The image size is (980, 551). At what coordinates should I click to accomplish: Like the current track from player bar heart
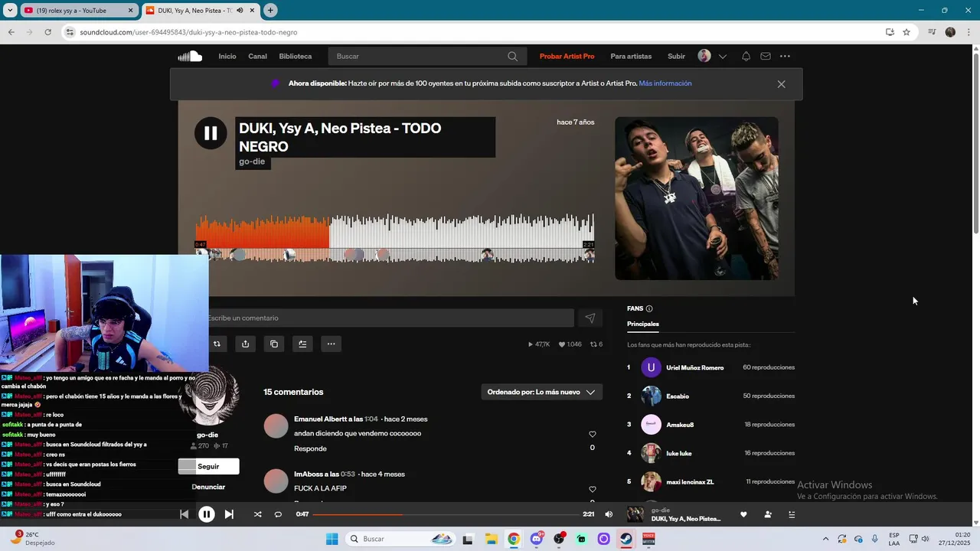point(743,514)
